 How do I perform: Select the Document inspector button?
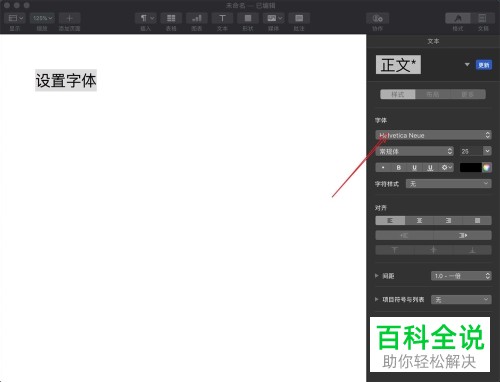point(483,18)
